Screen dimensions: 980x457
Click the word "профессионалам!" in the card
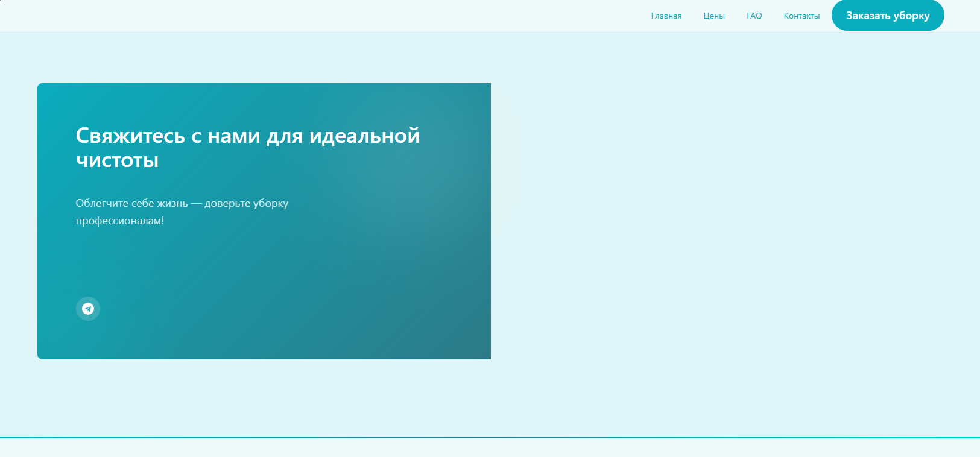pyautogui.click(x=119, y=221)
